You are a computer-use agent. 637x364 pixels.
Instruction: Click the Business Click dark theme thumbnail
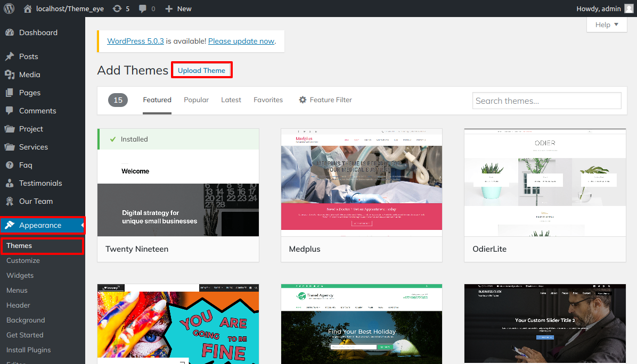(545, 324)
